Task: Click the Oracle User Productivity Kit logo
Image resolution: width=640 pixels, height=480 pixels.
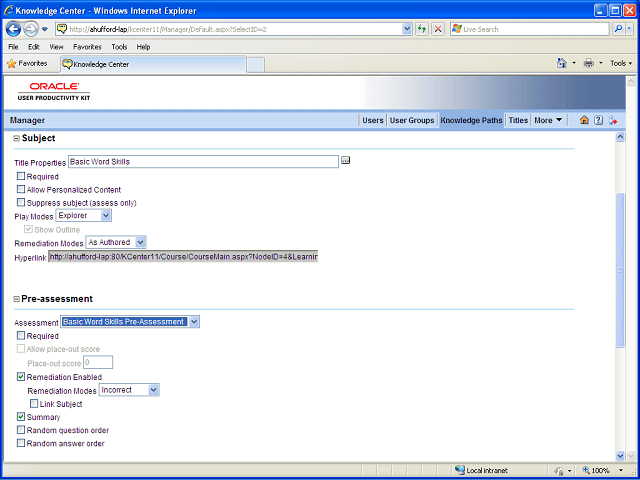Action: (54, 92)
